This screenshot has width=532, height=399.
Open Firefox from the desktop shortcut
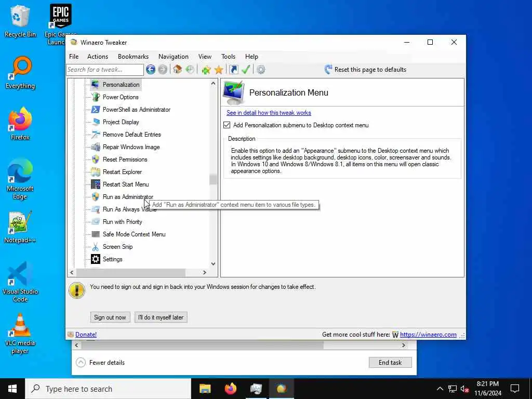[x=20, y=124]
